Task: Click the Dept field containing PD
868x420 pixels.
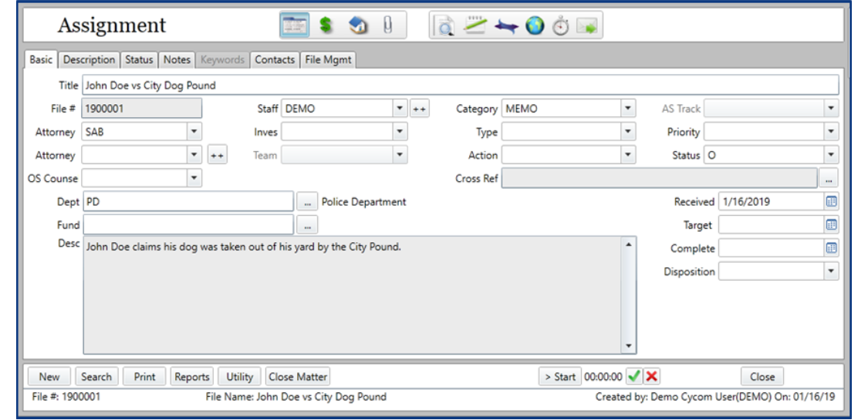Action: click(x=188, y=202)
